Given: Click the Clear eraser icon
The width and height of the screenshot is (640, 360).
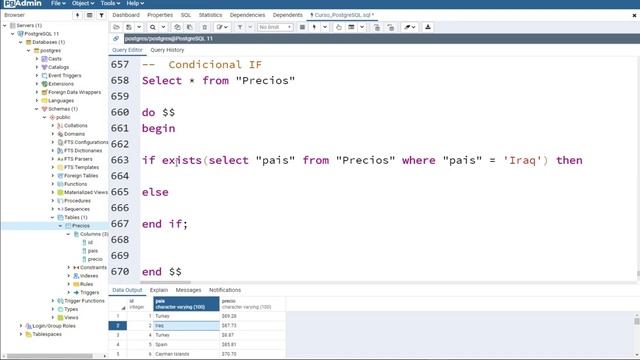Looking at the screenshot, I should pyautogui.click(x=407, y=27).
